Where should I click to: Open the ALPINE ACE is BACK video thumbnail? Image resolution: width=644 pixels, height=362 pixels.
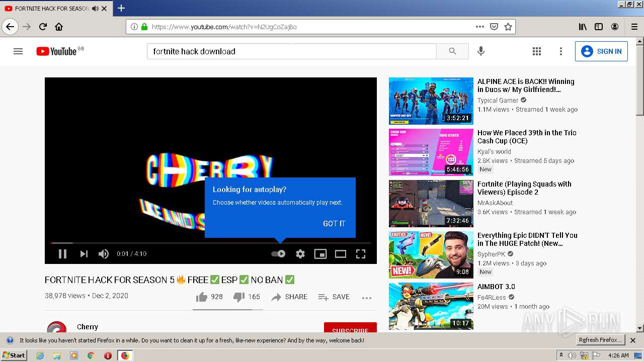point(431,101)
